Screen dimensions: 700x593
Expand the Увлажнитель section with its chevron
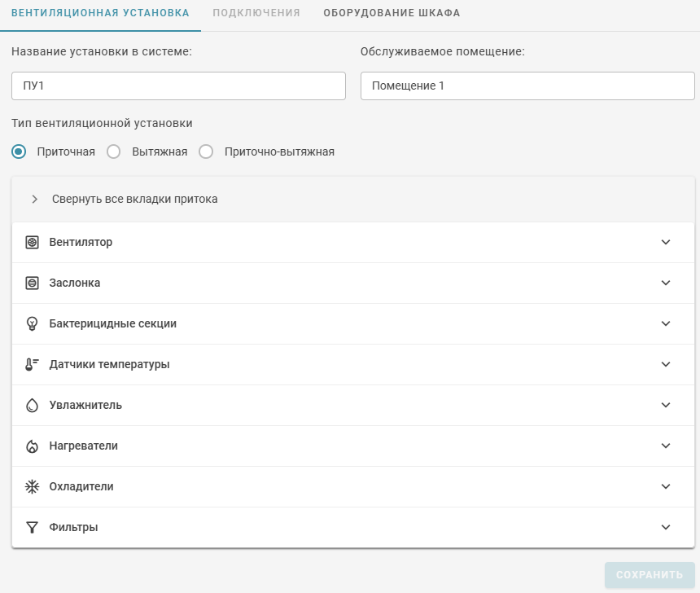point(666,406)
